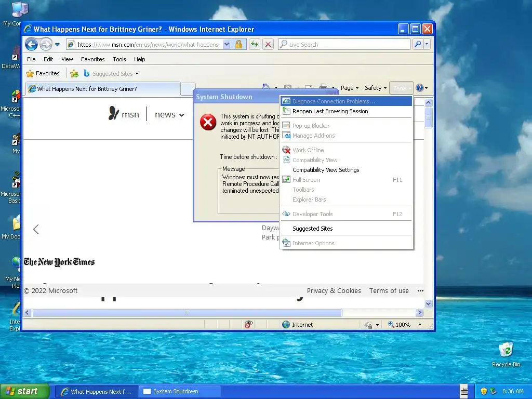Open the Safety dropdown menu
The width and height of the screenshot is (532, 399).
[375, 88]
